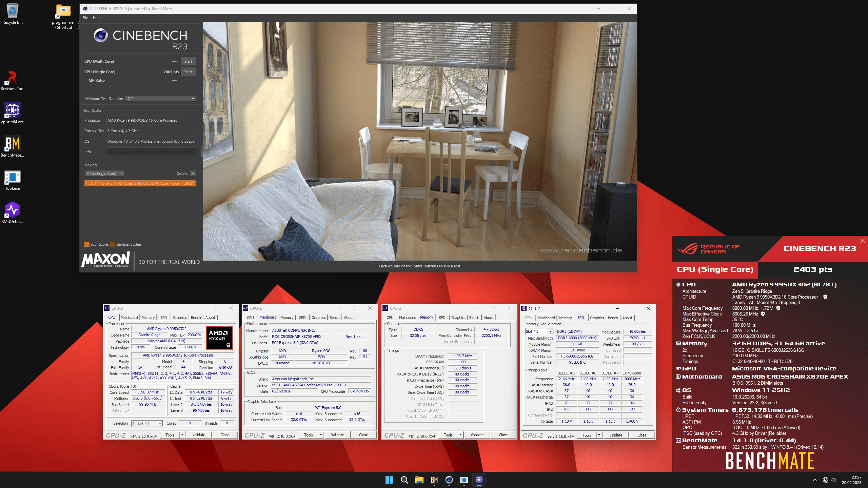Click the "F5-6000J2636G16G" part number value

click(577, 356)
